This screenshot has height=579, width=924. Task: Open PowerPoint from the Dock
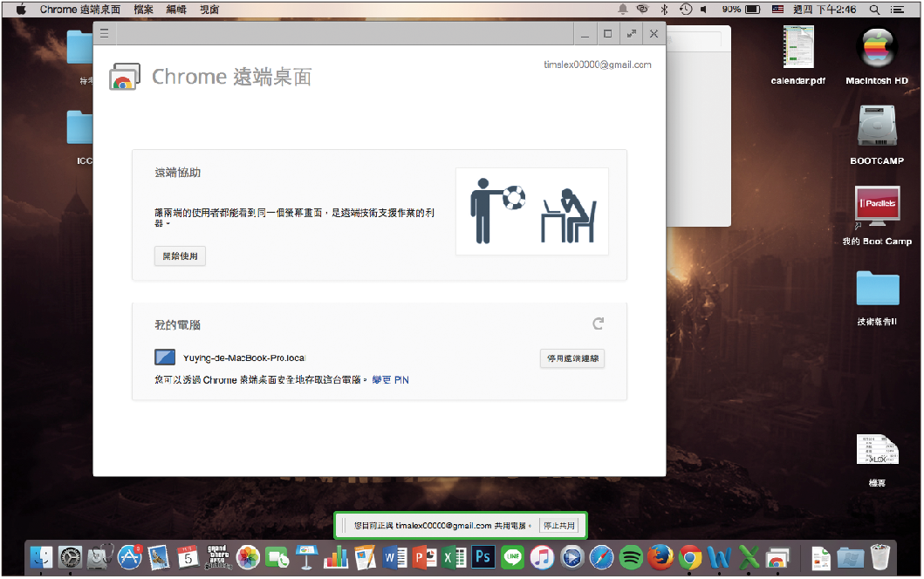(x=424, y=556)
